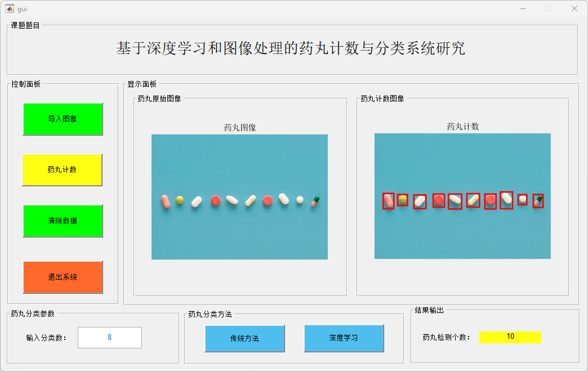This screenshot has height=372, width=588.
Task: Click the main project title heading text
Action: coord(291,48)
